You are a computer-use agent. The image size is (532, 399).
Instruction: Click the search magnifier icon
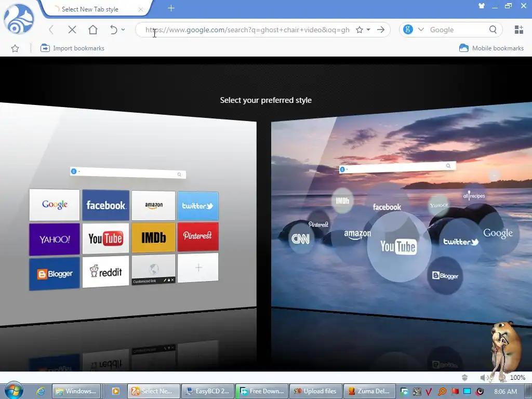(493, 30)
